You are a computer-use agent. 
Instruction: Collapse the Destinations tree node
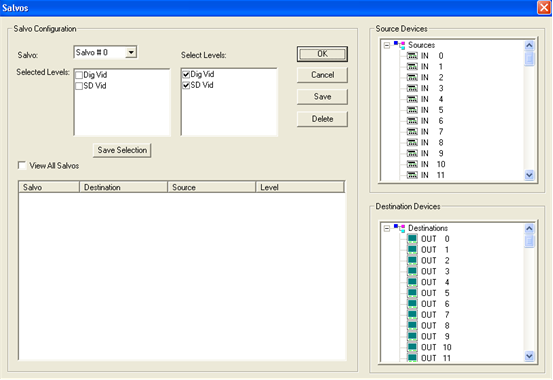click(387, 229)
